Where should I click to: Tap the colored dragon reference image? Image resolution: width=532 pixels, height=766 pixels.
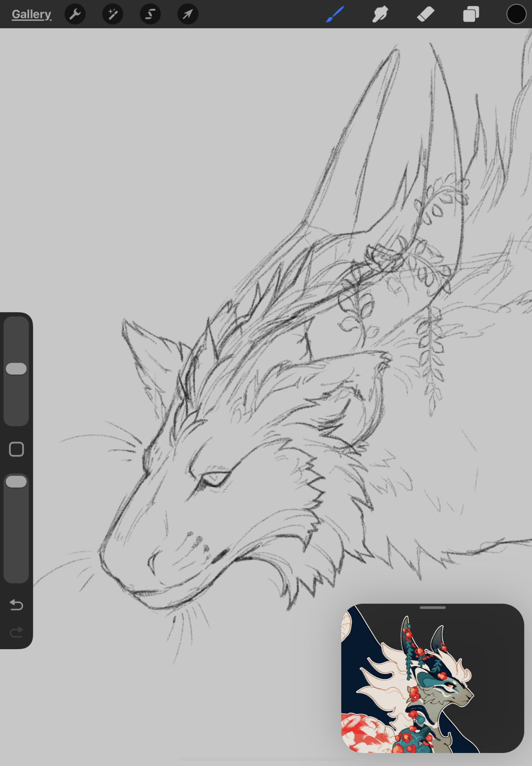click(x=432, y=682)
